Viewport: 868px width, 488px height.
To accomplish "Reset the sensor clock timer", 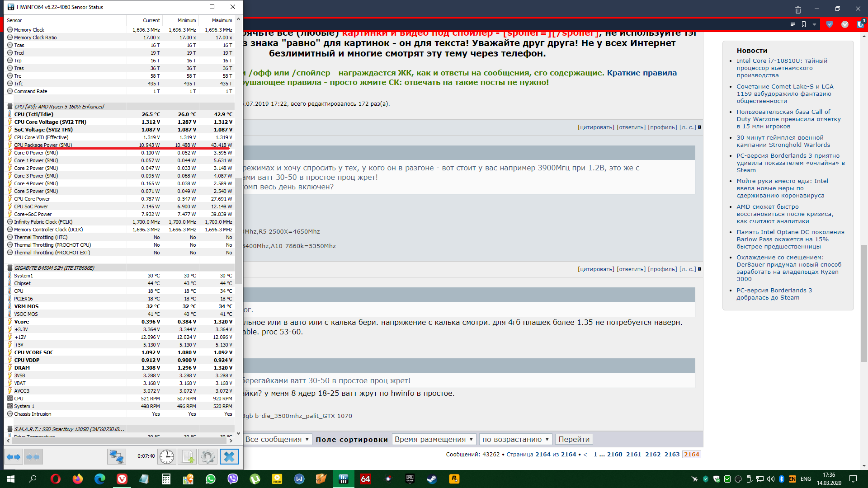I will pos(166,457).
